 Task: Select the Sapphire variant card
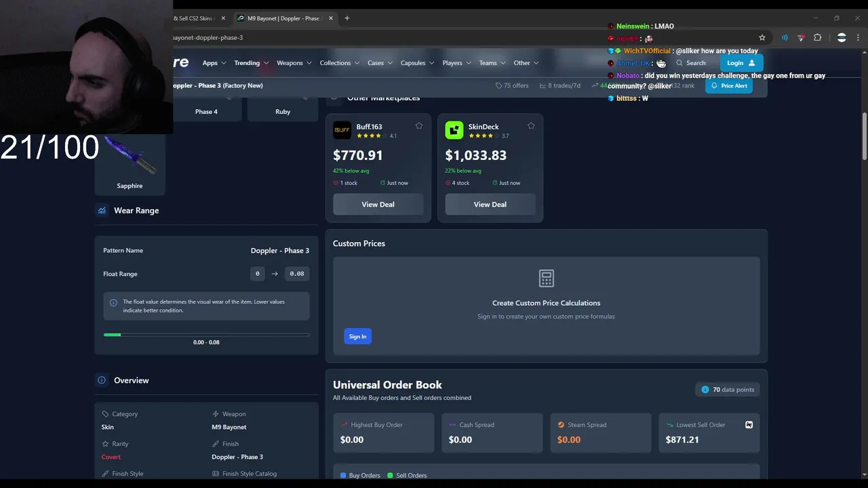(130, 163)
